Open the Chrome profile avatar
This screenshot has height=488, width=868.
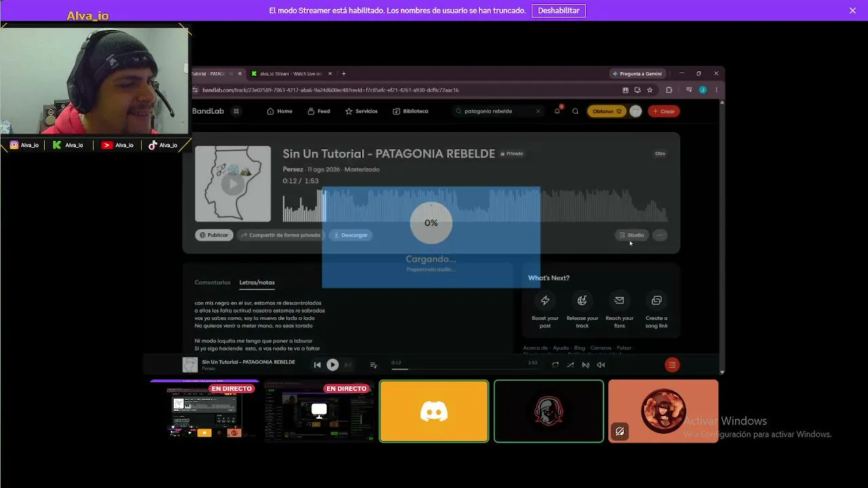(703, 89)
